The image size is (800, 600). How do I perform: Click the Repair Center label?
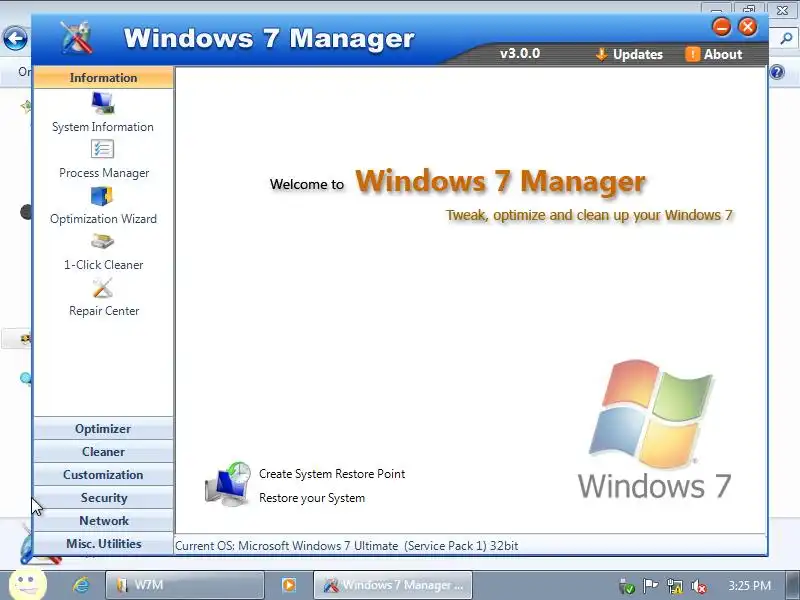pyautogui.click(x=104, y=311)
